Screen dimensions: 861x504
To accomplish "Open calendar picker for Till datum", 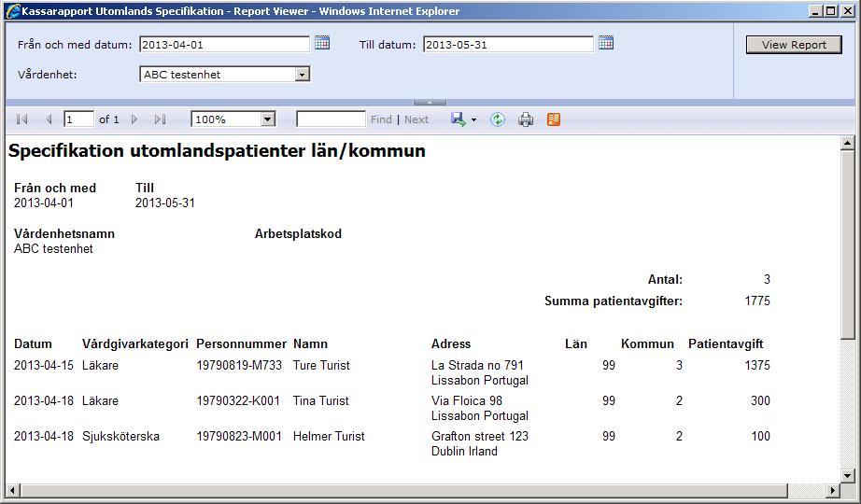I will [606, 43].
